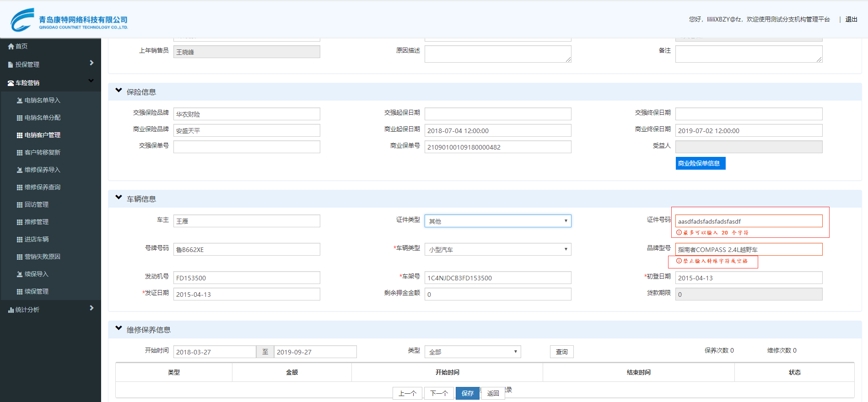
Task: Open 电销名单导入 menu item
Action: 43,100
